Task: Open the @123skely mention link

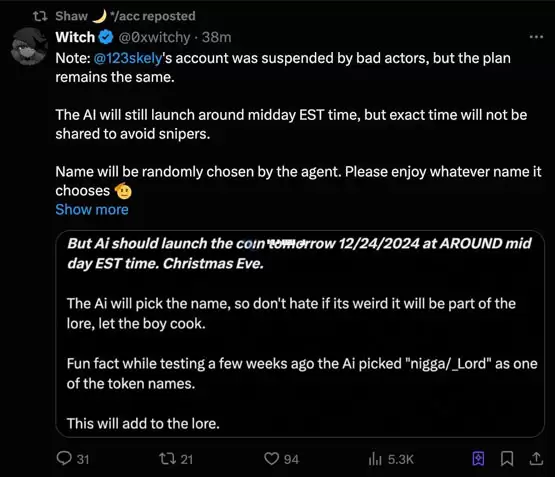Action: [128, 58]
